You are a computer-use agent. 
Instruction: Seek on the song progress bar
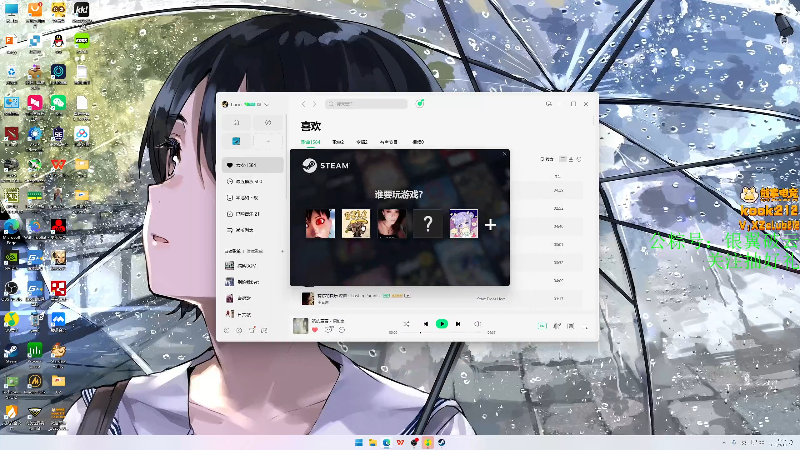coord(442,333)
